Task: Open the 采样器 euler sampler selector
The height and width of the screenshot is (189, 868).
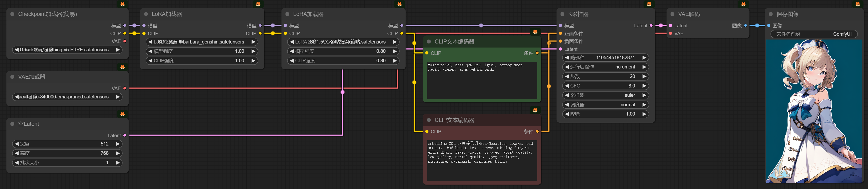Action: click(x=606, y=95)
